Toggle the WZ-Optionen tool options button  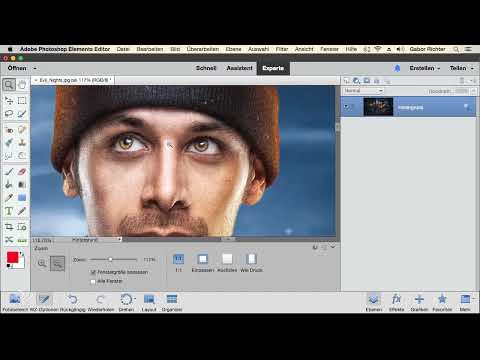click(x=44, y=303)
